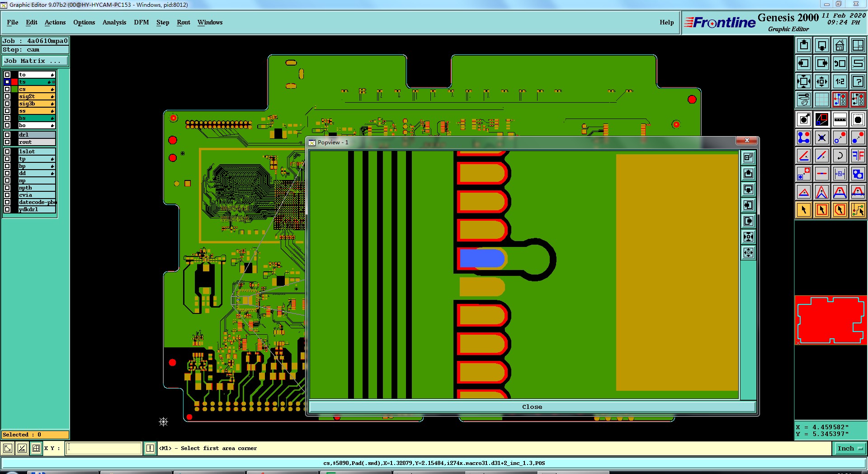Open the Job Matrix ... selector
Image resolution: width=868 pixels, height=474 pixels.
tap(35, 61)
